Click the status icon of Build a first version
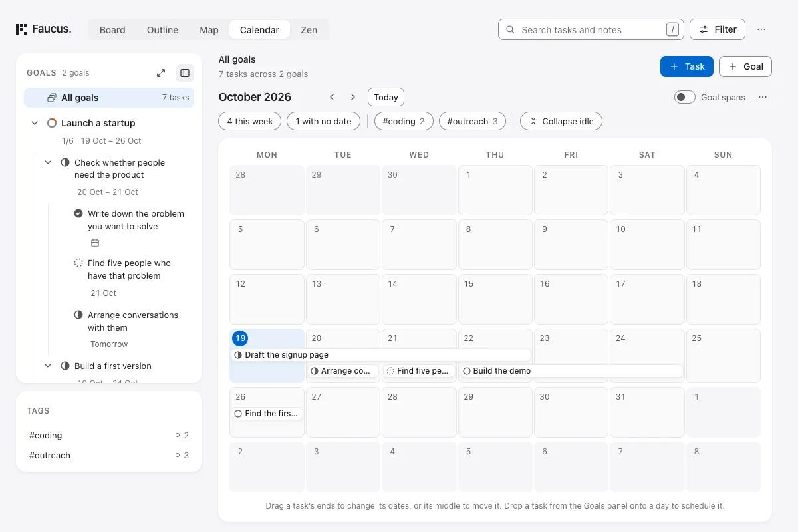The width and height of the screenshot is (798, 532). tap(65, 366)
